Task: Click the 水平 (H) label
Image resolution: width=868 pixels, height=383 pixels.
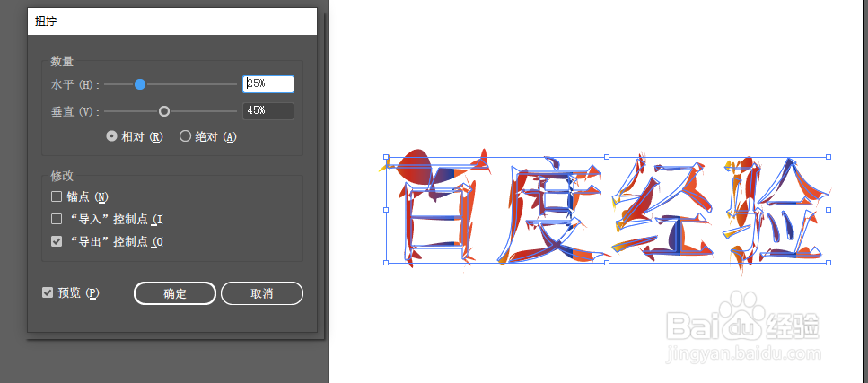Action: pos(75,84)
